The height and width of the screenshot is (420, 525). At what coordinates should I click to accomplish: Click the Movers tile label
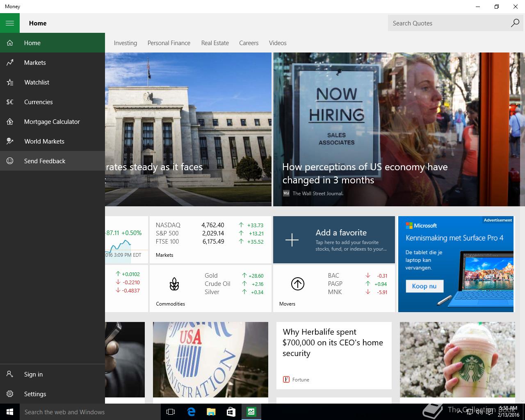287,304
